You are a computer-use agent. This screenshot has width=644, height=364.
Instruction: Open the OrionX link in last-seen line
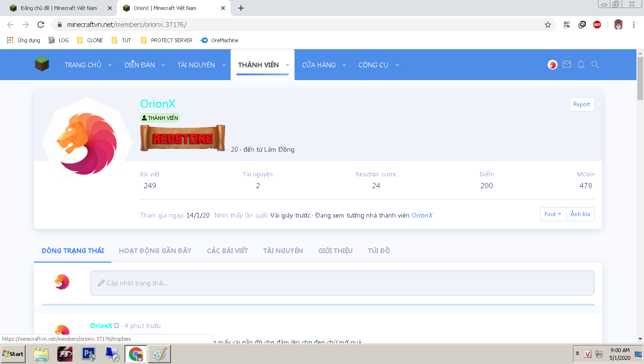tap(422, 215)
